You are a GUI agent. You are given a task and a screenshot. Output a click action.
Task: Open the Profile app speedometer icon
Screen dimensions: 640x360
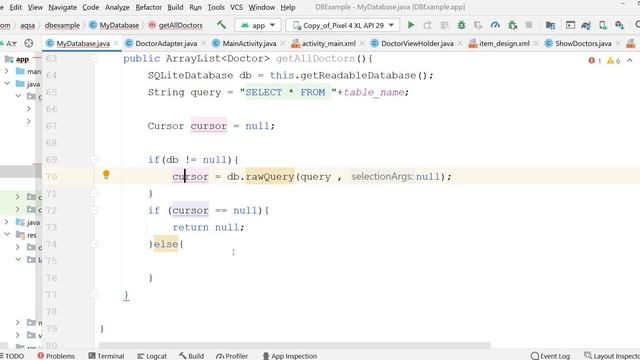495,25
